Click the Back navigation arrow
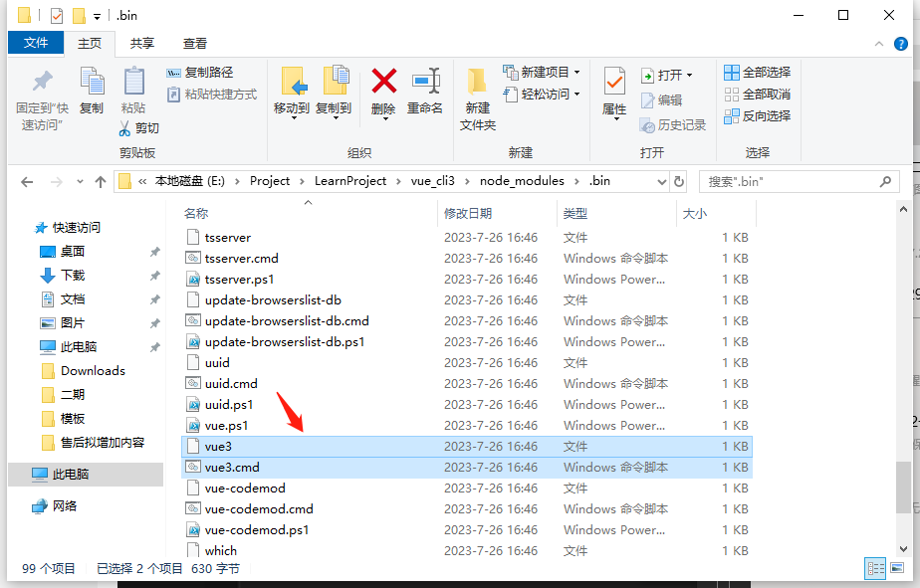920x588 pixels. click(27, 182)
